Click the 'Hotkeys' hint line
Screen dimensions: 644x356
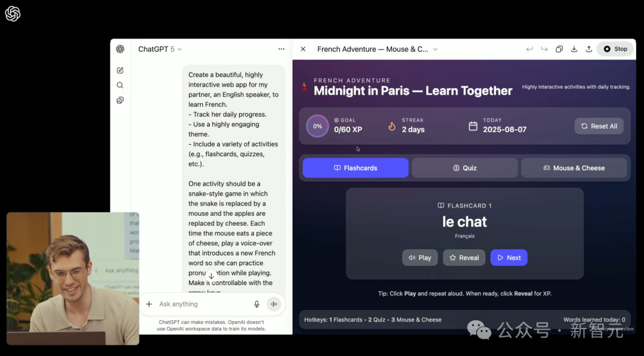(x=373, y=320)
